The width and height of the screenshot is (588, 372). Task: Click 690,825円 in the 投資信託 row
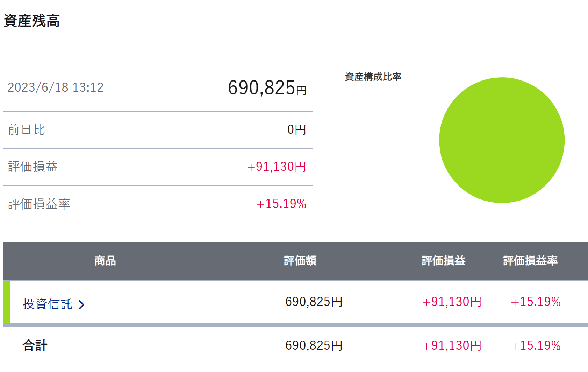tap(314, 302)
